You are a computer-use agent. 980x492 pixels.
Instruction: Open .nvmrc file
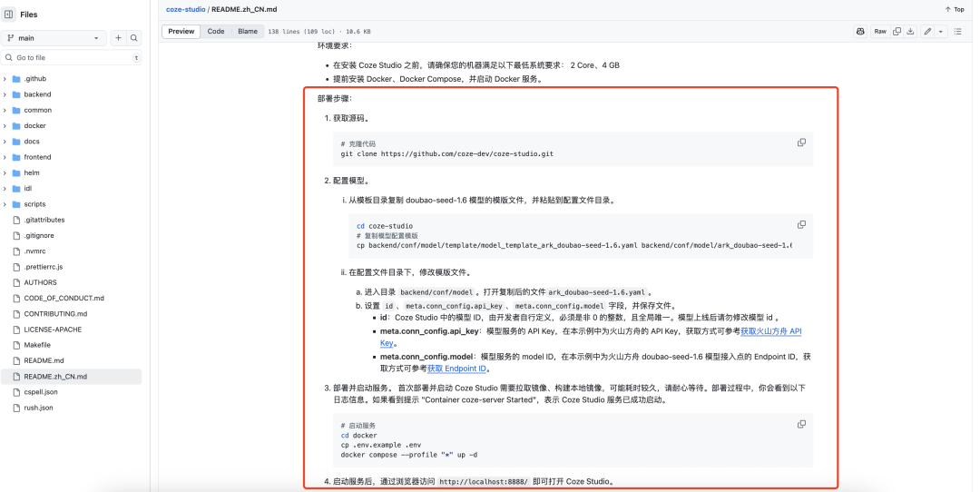click(35, 251)
